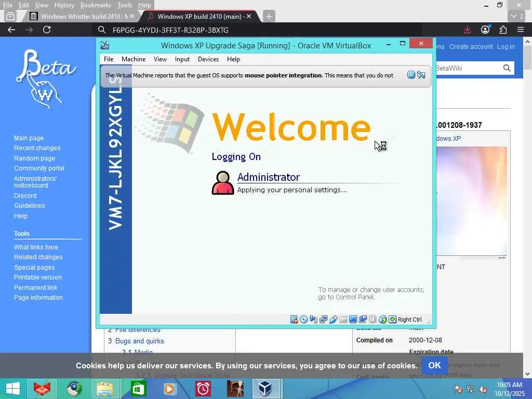The image size is (532, 399).
Task: Dismiss the mouse integration notification
Action: pyautogui.click(x=411, y=75)
